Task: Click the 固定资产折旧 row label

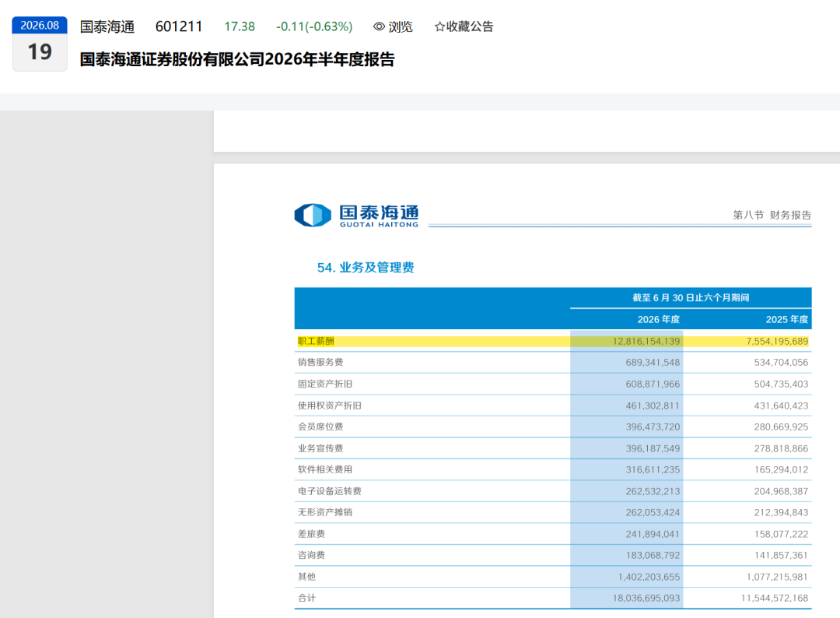Action: coord(325,384)
